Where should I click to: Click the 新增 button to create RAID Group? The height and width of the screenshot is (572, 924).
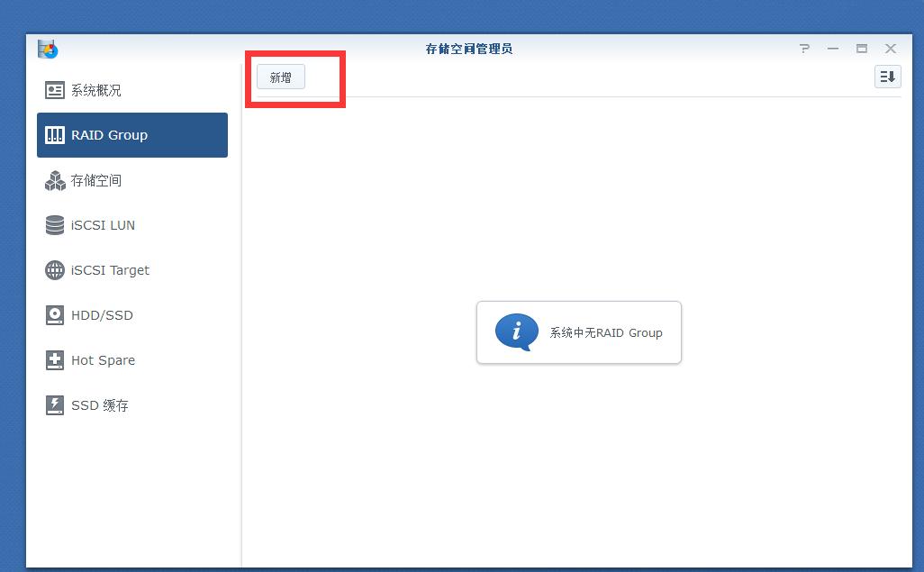coord(280,77)
